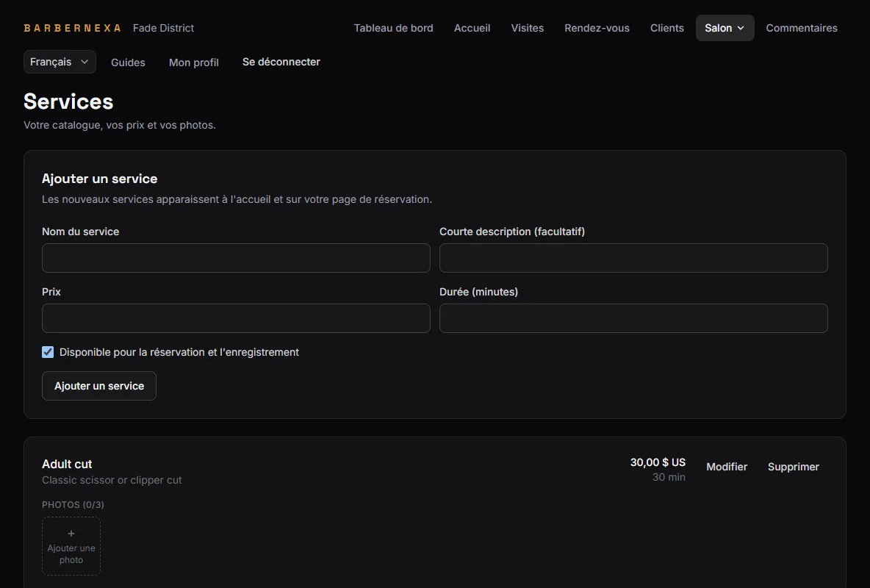Focus the Nom du service field
Screen dimensions: 870x588
(237, 258)
